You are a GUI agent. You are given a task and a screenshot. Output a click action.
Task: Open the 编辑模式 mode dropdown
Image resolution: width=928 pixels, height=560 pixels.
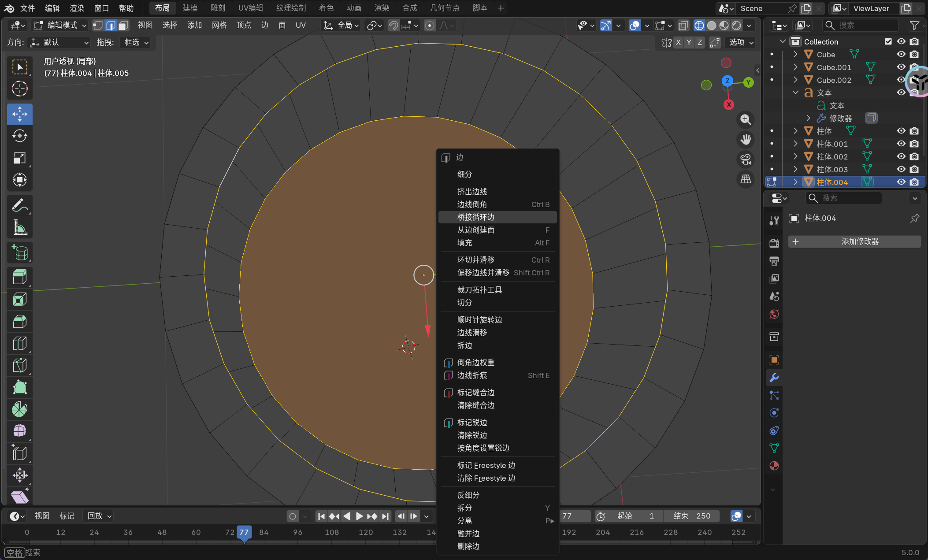(60, 26)
